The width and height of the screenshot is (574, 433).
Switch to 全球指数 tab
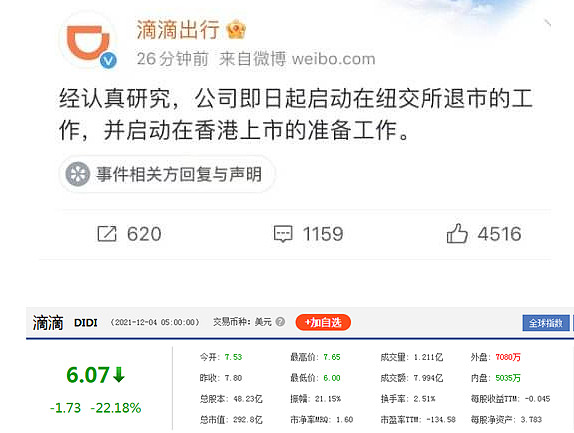(546, 323)
